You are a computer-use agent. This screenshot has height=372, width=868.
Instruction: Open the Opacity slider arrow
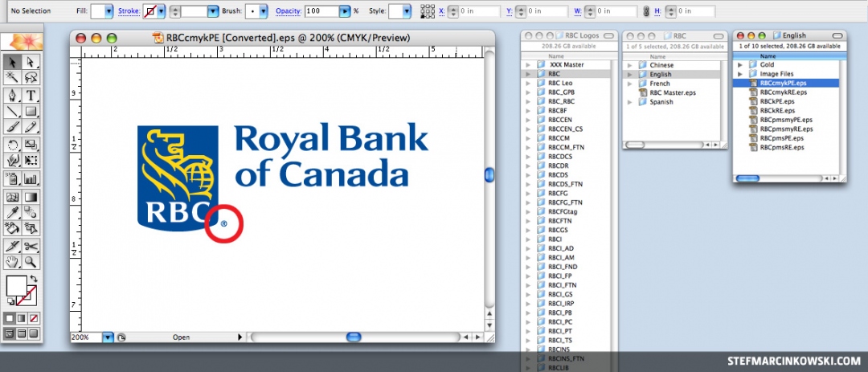click(x=345, y=11)
